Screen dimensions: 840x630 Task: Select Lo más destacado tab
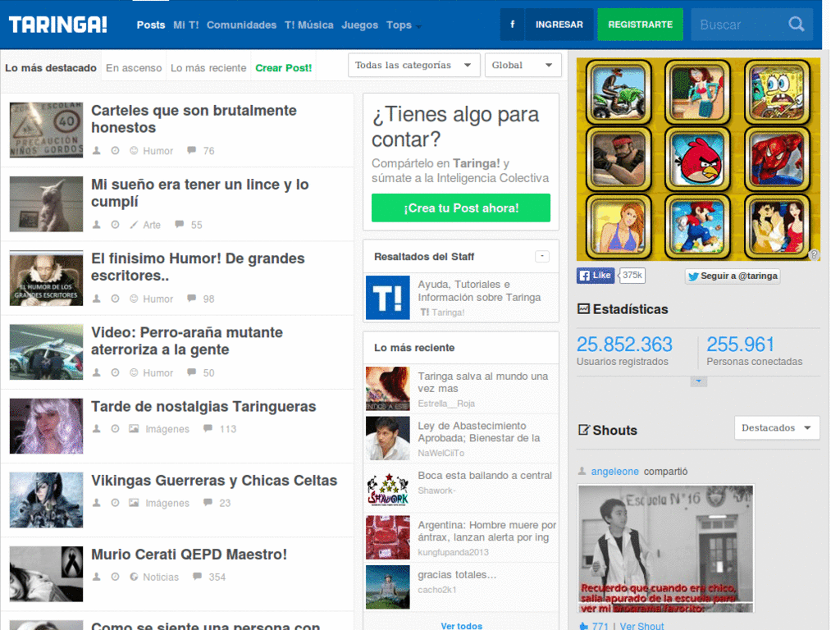tap(51, 68)
